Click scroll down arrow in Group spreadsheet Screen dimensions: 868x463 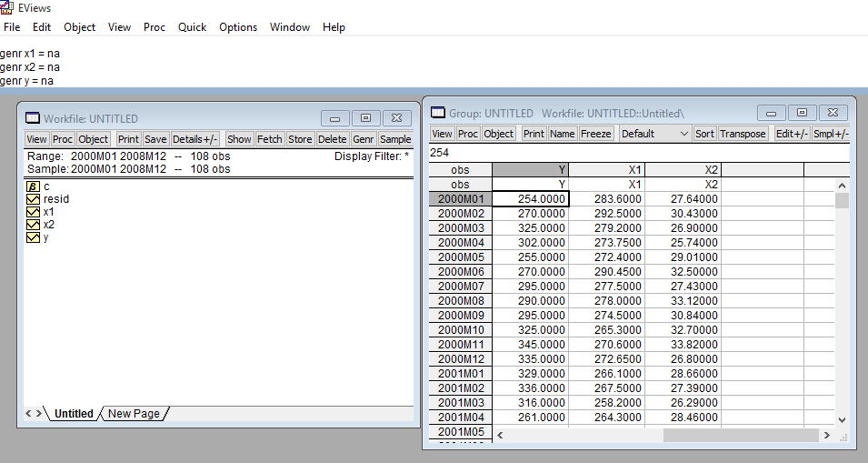841,419
